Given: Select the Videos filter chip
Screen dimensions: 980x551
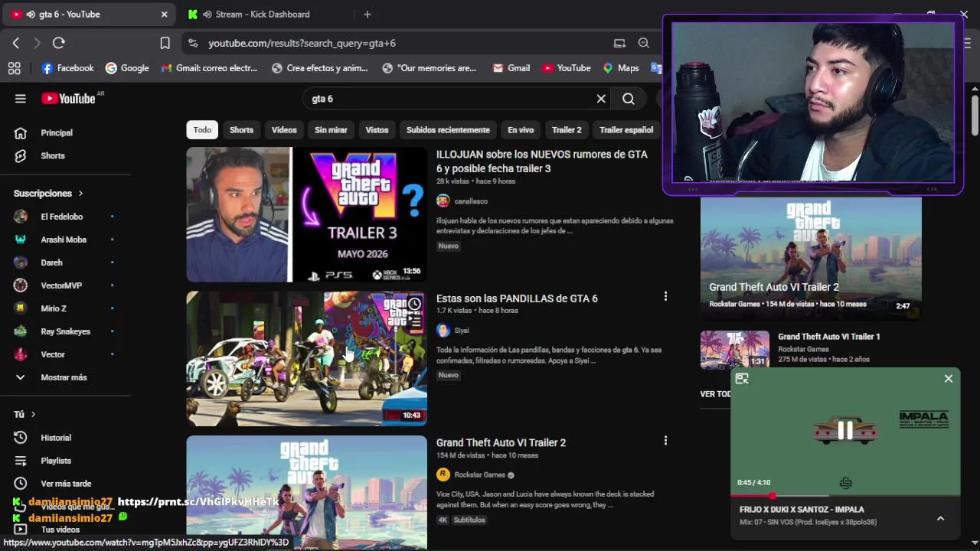Looking at the screenshot, I should pos(284,129).
